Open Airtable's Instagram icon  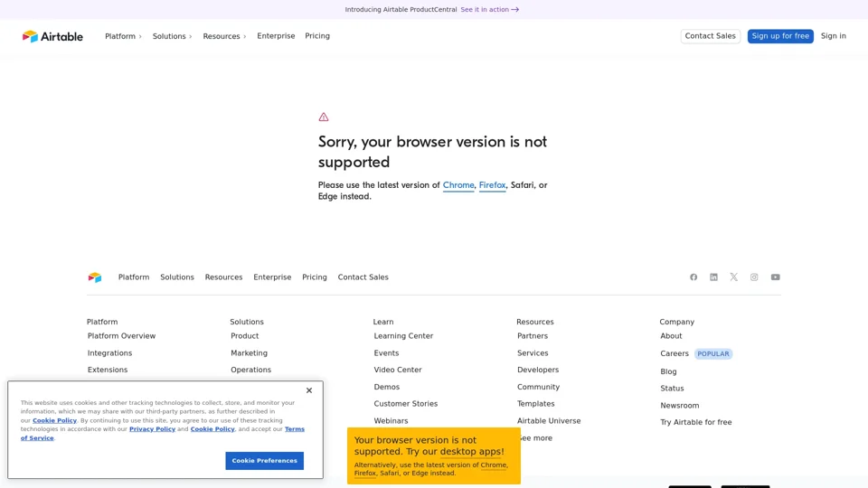(754, 277)
